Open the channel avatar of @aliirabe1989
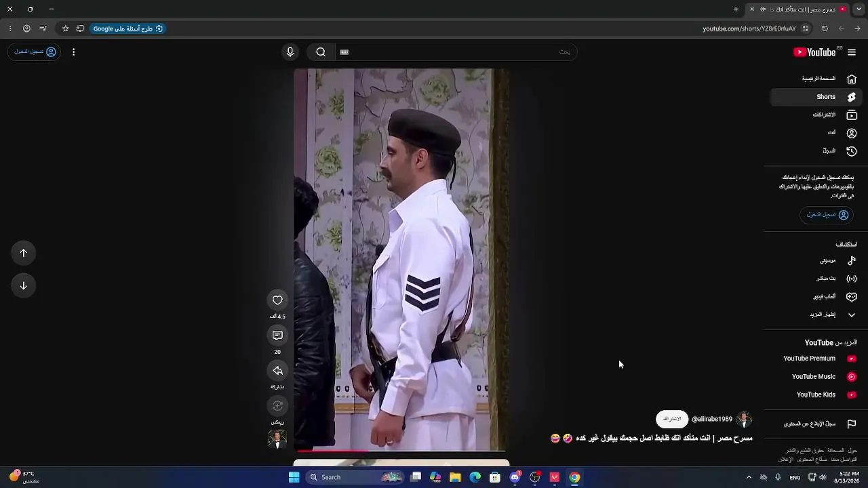 (x=744, y=419)
